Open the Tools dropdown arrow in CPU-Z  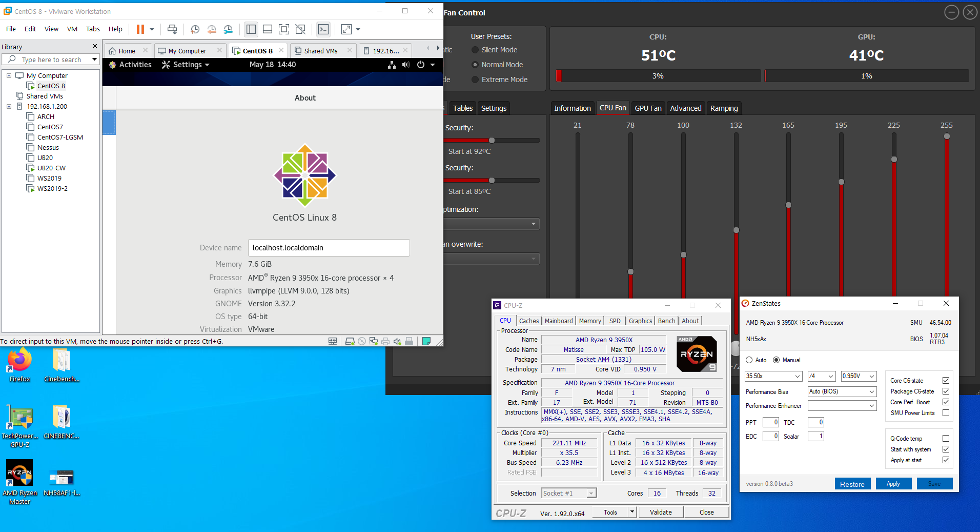coord(632,512)
